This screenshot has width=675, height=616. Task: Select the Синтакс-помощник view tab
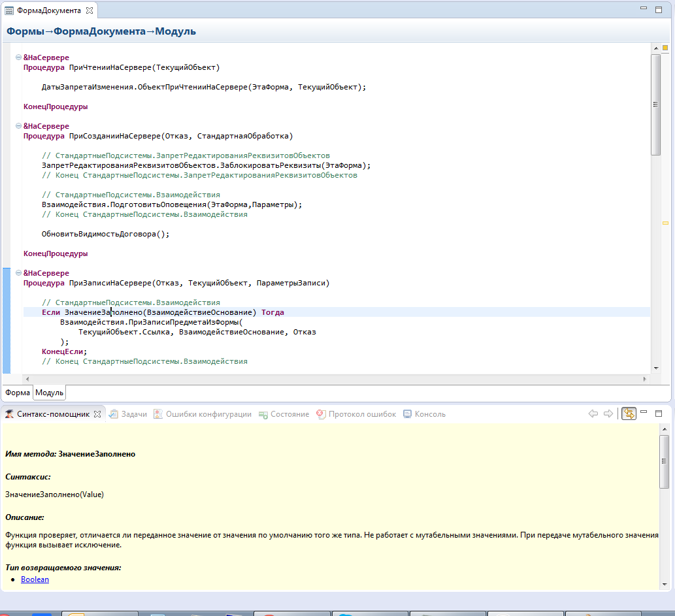click(x=53, y=414)
